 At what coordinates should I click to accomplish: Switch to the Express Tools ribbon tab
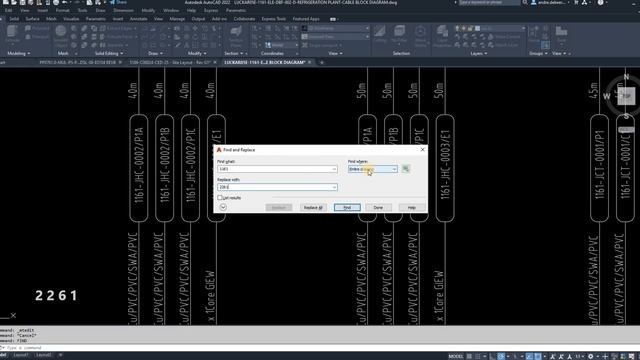pyautogui.click(x=273, y=19)
